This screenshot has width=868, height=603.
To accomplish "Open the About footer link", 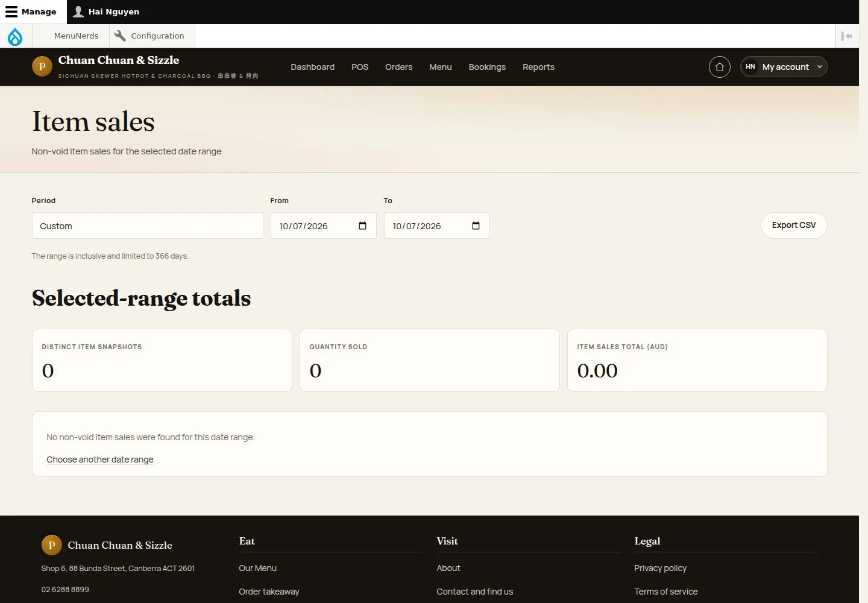I will pyautogui.click(x=448, y=568).
